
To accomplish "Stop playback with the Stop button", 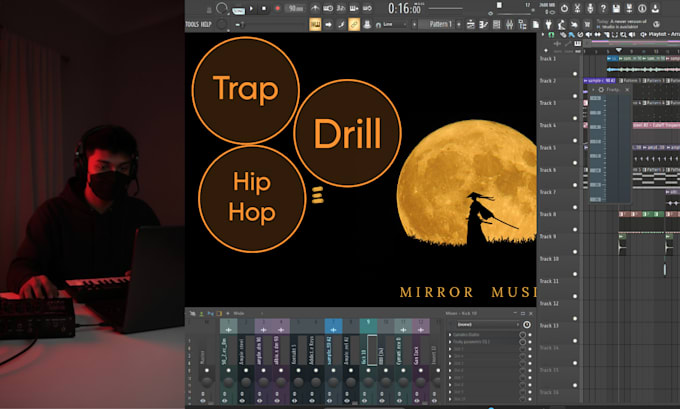I will coord(264,8).
